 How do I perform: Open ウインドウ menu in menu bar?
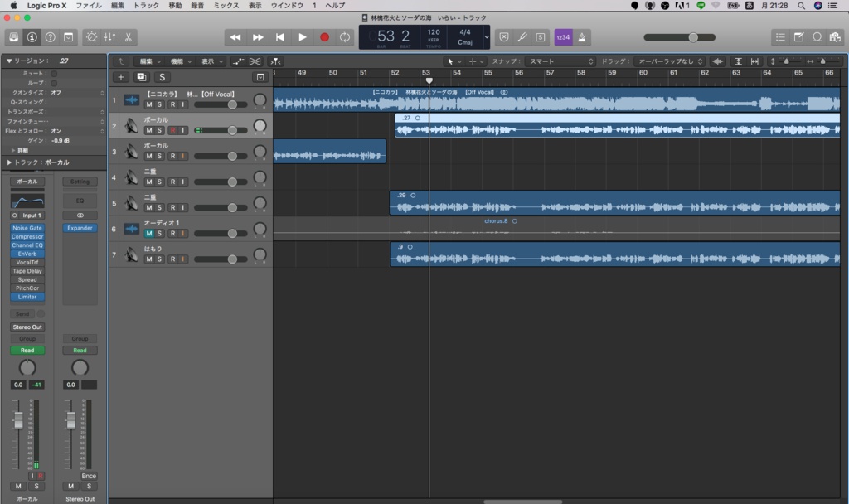pos(287,6)
